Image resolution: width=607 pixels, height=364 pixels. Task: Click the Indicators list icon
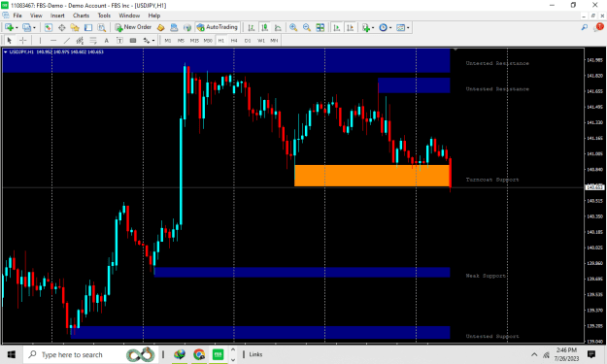(x=366, y=27)
